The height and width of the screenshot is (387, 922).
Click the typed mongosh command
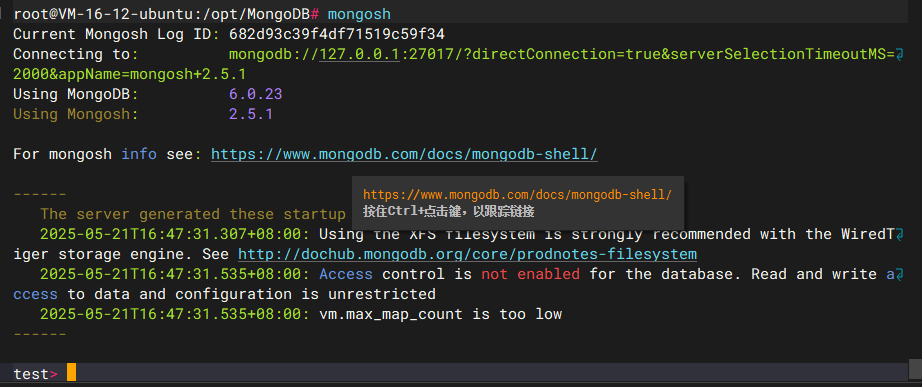(x=359, y=14)
